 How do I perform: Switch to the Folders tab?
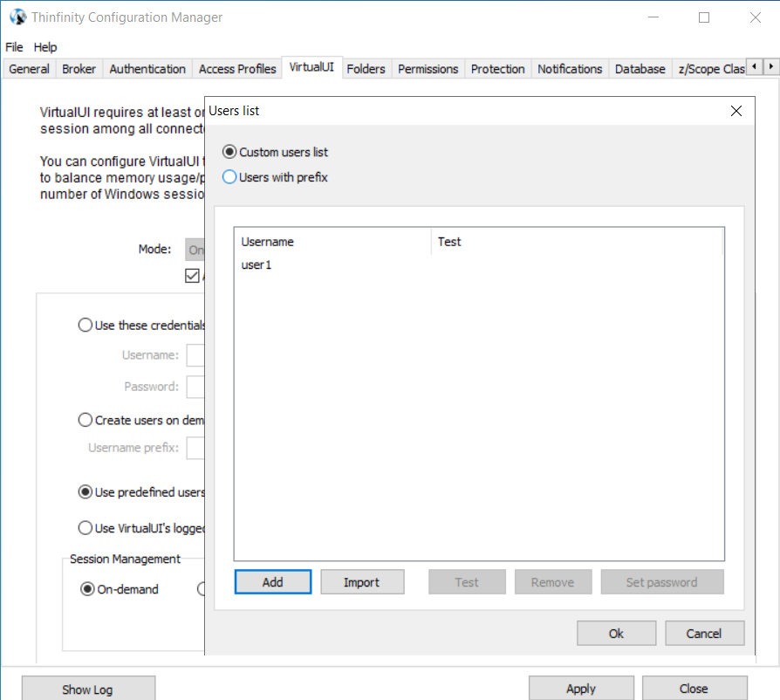click(x=366, y=69)
